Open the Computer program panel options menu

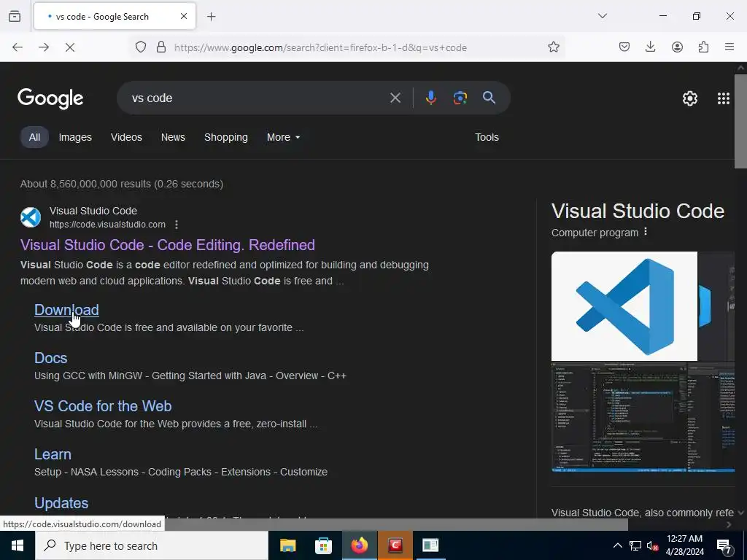tap(646, 231)
